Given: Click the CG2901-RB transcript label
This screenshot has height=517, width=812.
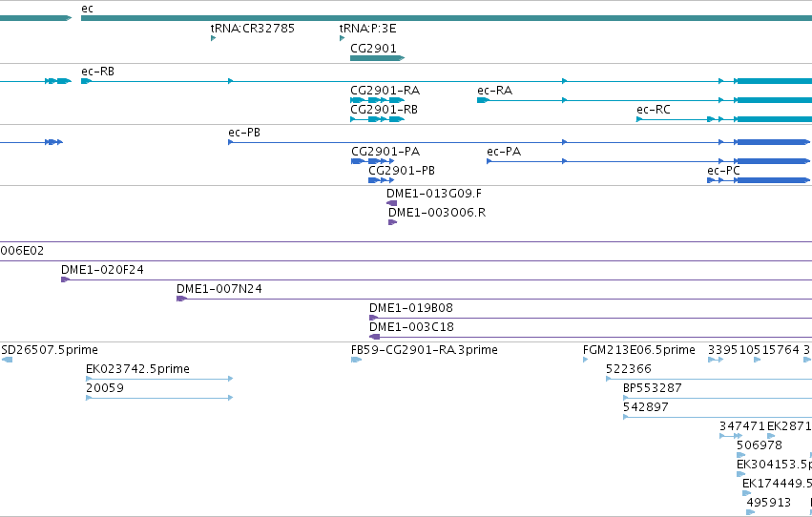Looking at the screenshot, I should click(x=384, y=110).
